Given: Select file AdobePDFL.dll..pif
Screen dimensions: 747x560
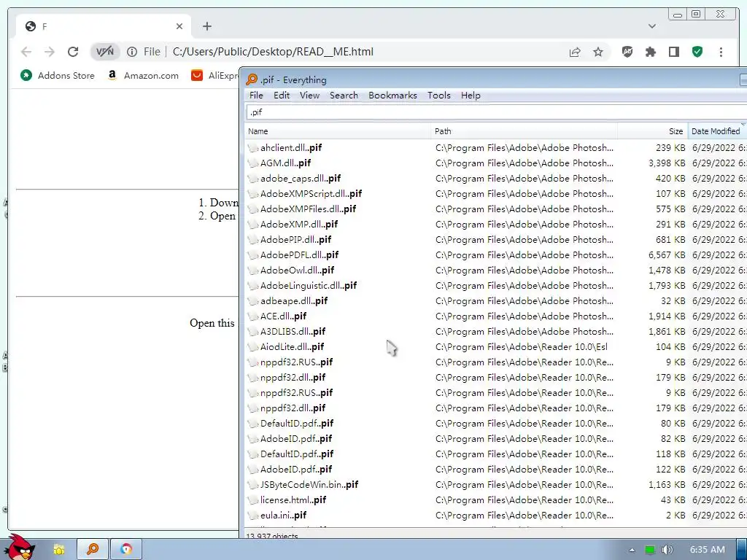Looking at the screenshot, I should 299,254.
